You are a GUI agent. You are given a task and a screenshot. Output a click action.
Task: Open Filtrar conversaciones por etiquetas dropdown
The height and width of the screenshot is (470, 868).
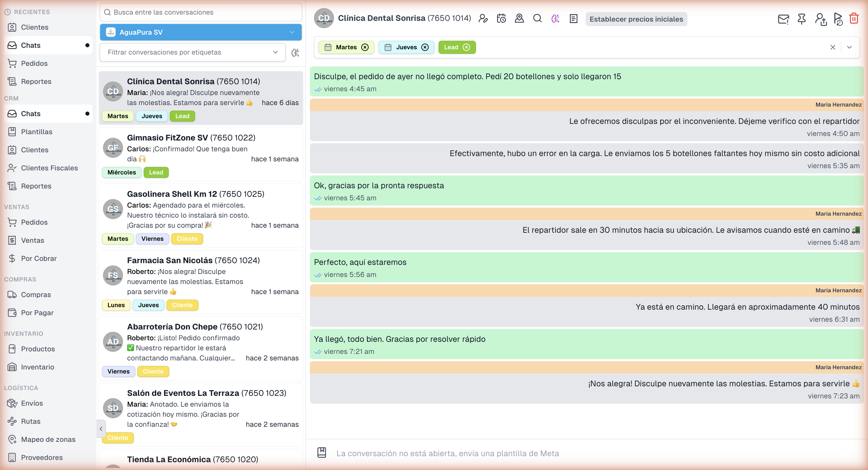[192, 52]
